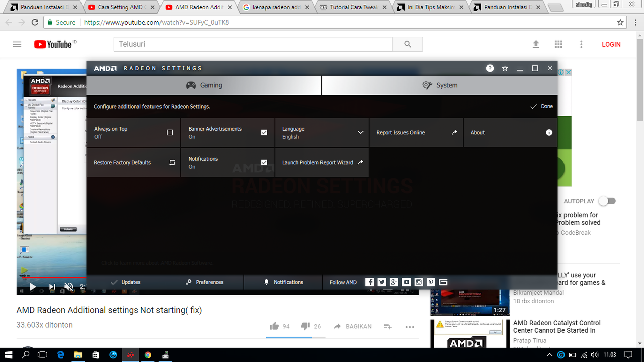Click About tile label
Viewport: 644px width, 362px height.
[477, 133]
